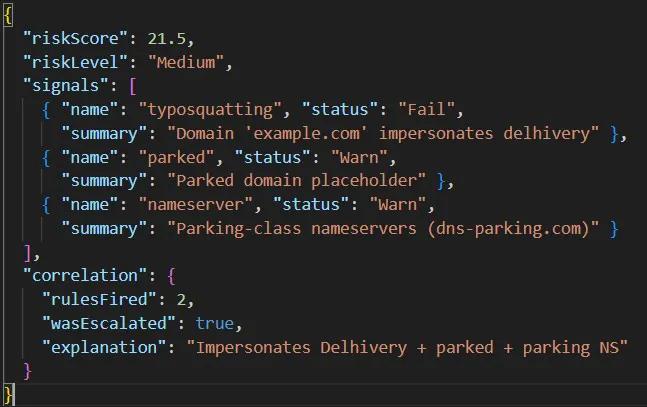Click the opening curly brace after correlation
The width and height of the screenshot is (647, 407).
[x=172, y=276]
